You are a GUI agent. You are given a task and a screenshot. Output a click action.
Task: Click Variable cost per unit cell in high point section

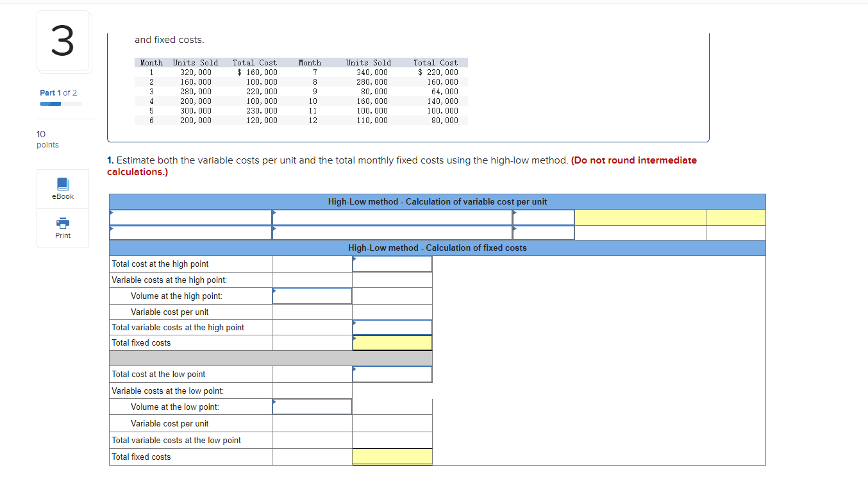(x=312, y=312)
